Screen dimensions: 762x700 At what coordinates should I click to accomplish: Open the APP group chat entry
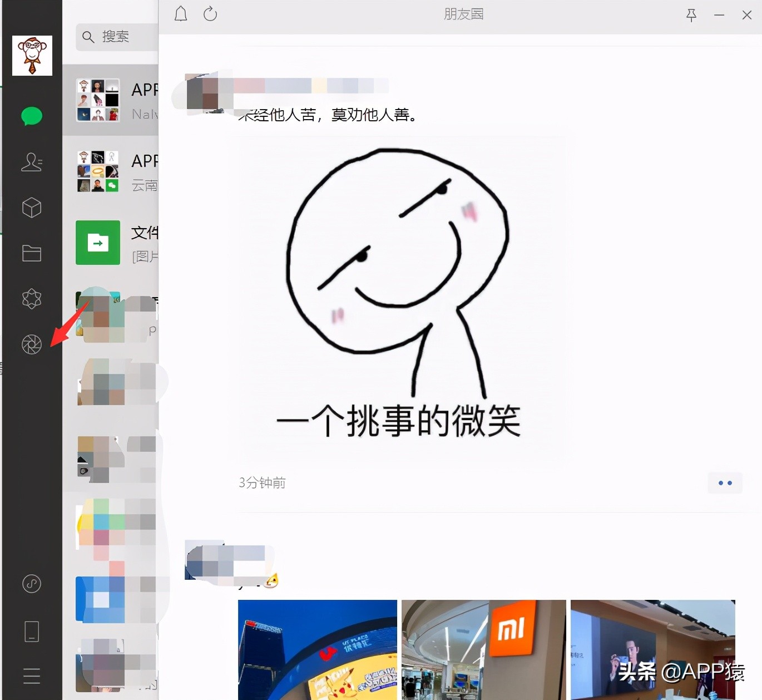tap(111, 99)
